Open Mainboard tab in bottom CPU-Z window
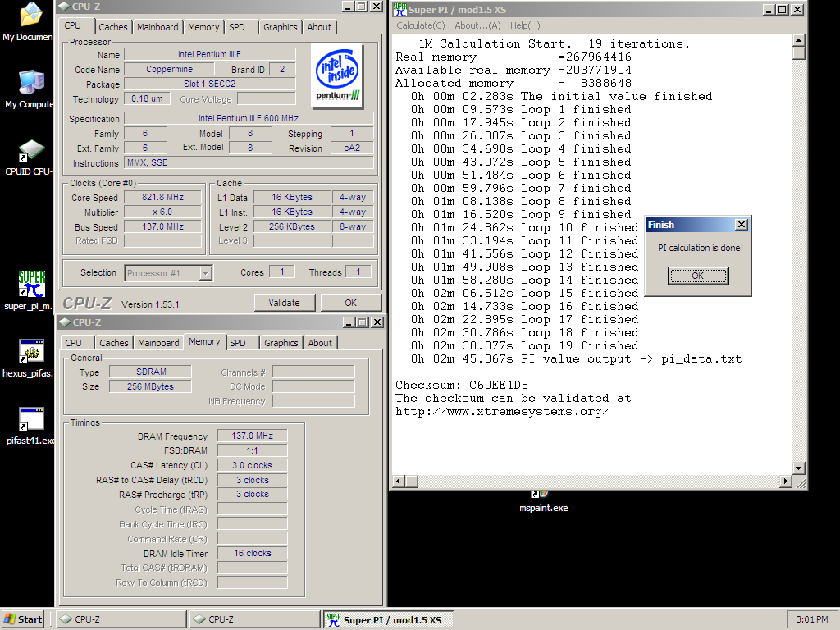This screenshot has height=630, width=840. 158,343
